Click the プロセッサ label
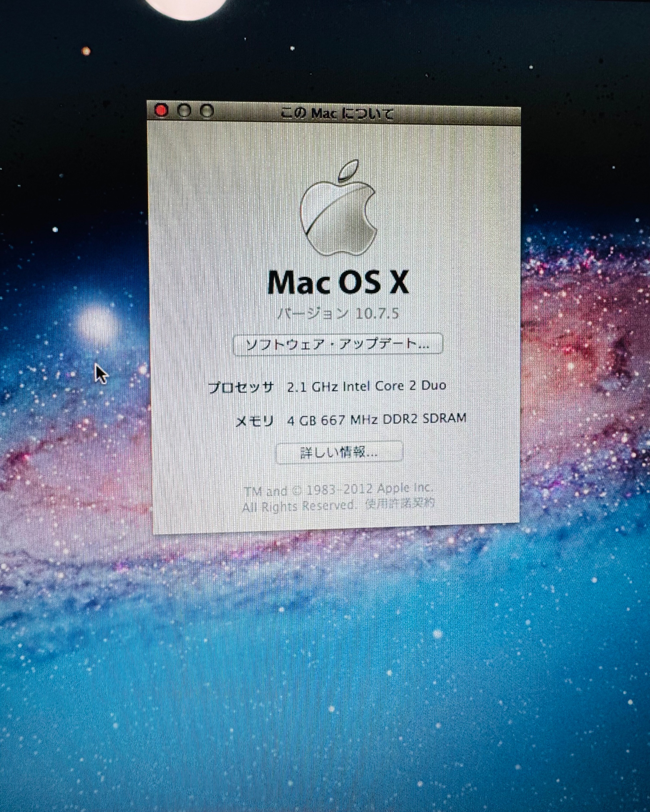The width and height of the screenshot is (650, 812). pos(241,387)
